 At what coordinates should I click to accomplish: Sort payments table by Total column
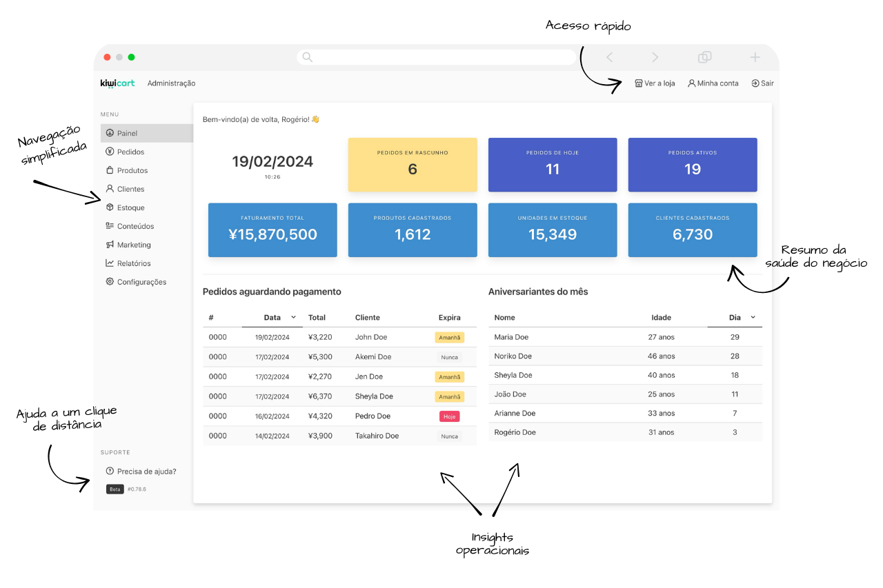(317, 318)
